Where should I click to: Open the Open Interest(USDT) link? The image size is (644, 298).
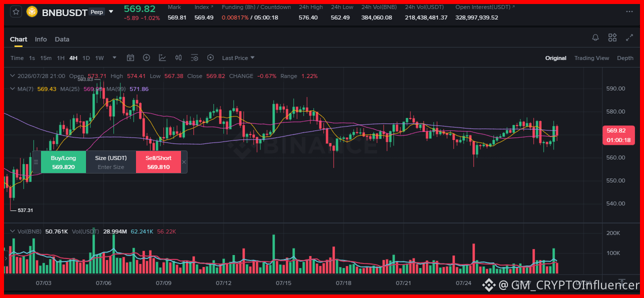tap(485, 7)
